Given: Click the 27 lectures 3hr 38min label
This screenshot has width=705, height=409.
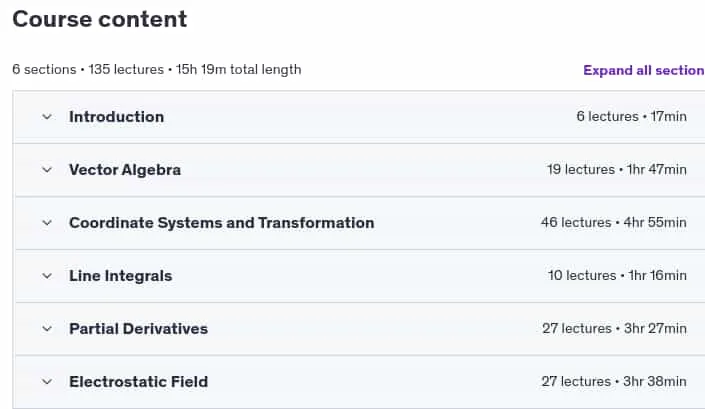Looking at the screenshot, I should tap(614, 382).
